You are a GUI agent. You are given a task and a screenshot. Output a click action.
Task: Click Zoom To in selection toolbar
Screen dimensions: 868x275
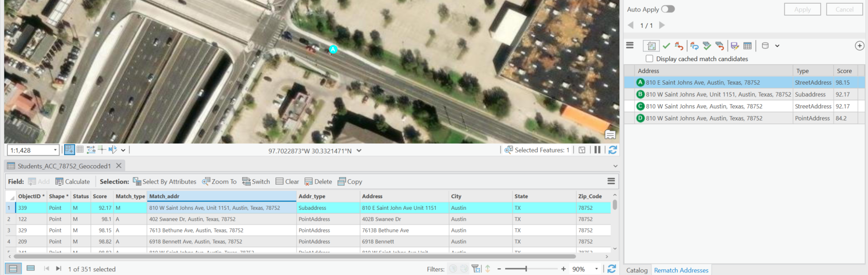(219, 181)
